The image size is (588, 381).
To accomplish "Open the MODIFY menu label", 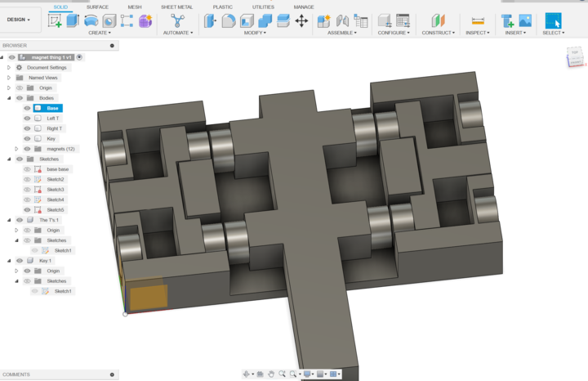I will (256, 33).
